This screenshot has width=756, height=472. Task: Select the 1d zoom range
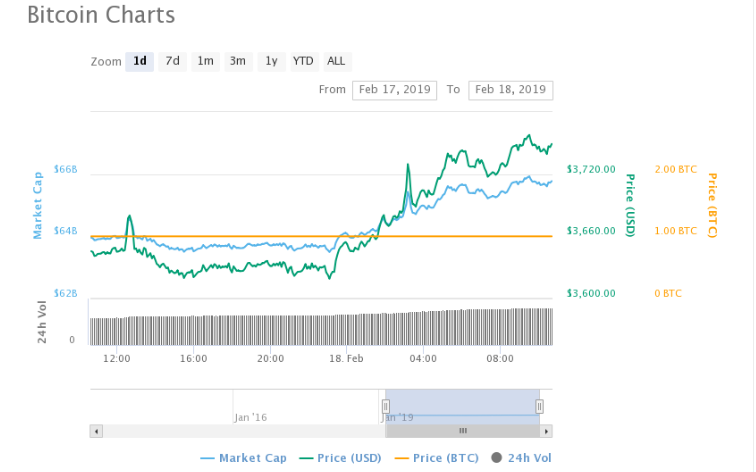139,62
